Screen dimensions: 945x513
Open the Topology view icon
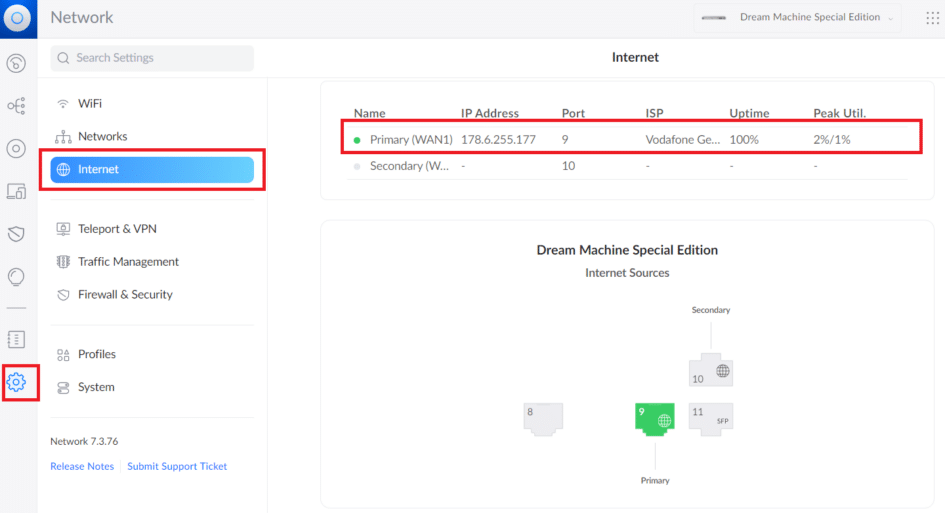(16, 106)
